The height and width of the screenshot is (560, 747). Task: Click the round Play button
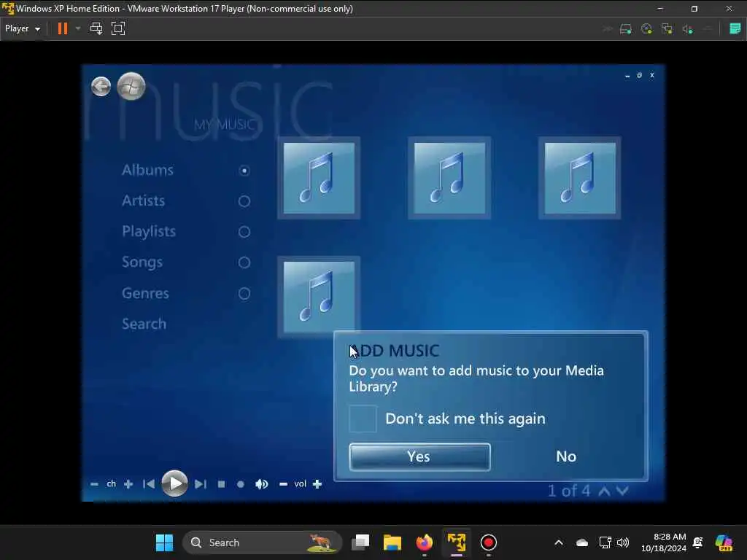pos(174,483)
